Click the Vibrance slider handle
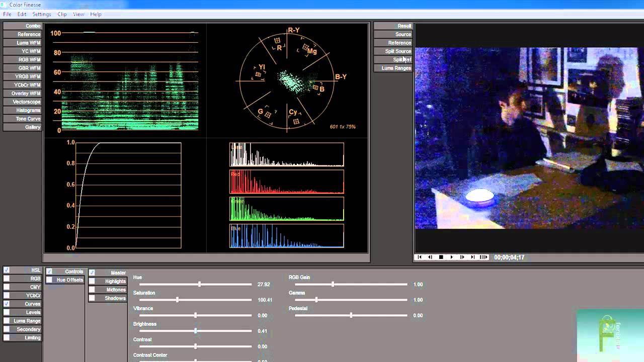This screenshot has height=362, width=644. [x=195, y=316]
